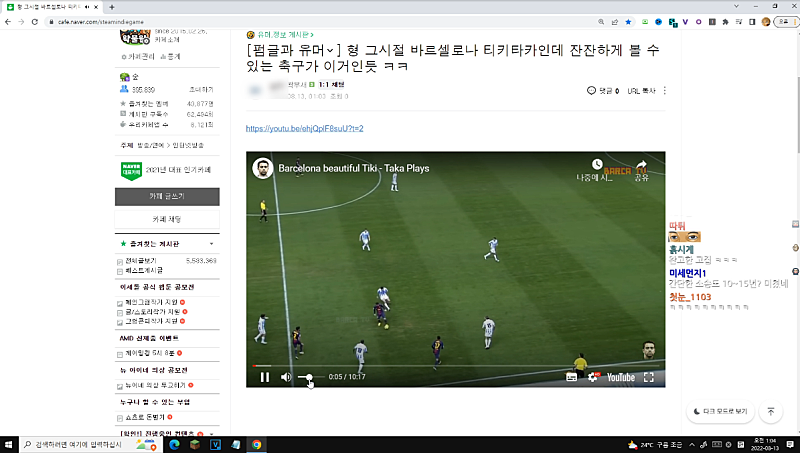The height and width of the screenshot is (453, 800).
Task: Open the video title Barcelona beautiful Tiki-Taka Plays
Action: [354, 168]
